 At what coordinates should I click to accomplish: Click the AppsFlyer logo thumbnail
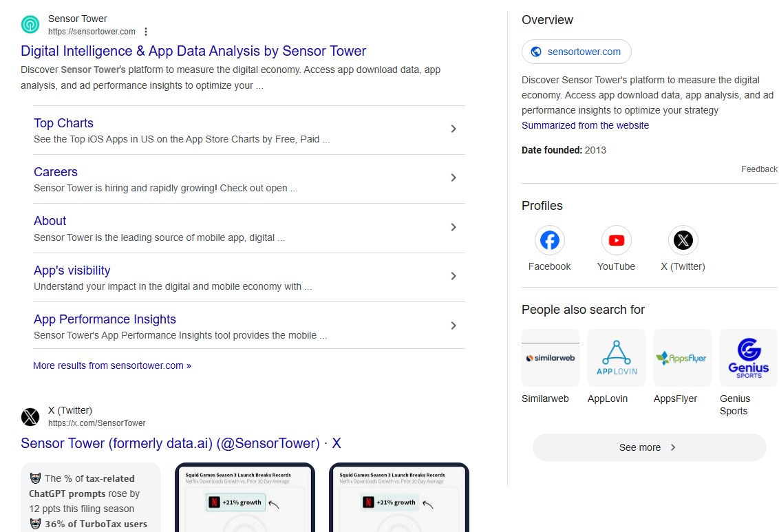(683, 358)
